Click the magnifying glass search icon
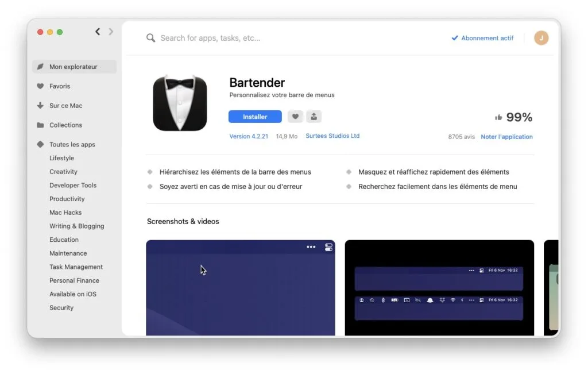588x374 pixels. click(150, 38)
